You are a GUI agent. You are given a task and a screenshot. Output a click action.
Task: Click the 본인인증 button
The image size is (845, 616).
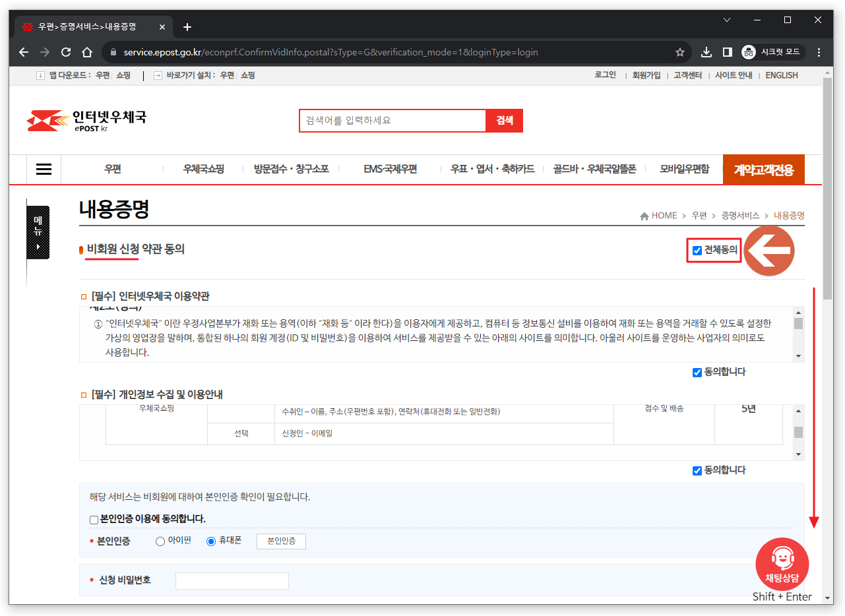point(281,541)
